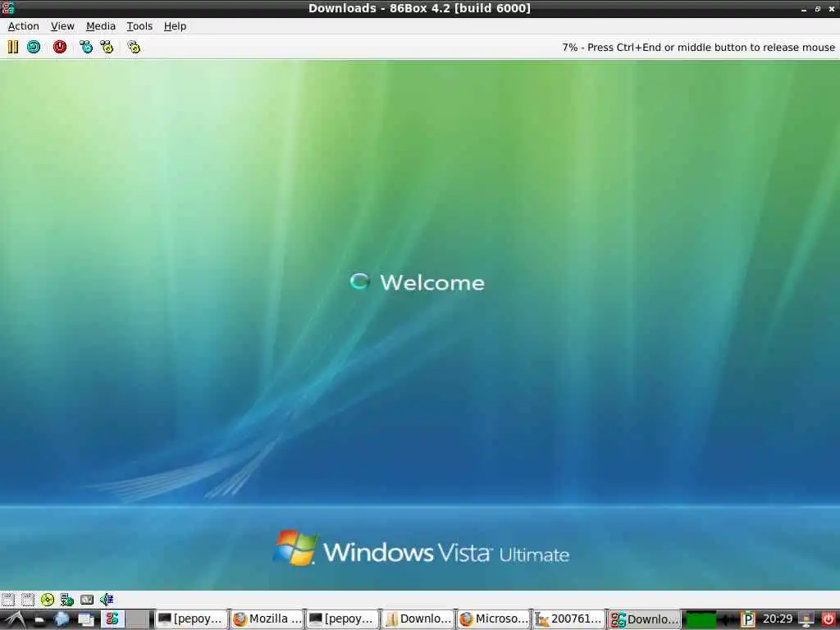This screenshot has height=630, width=840.
Task: Switch to Downlo... file manager taskbar button
Action: tap(418, 619)
